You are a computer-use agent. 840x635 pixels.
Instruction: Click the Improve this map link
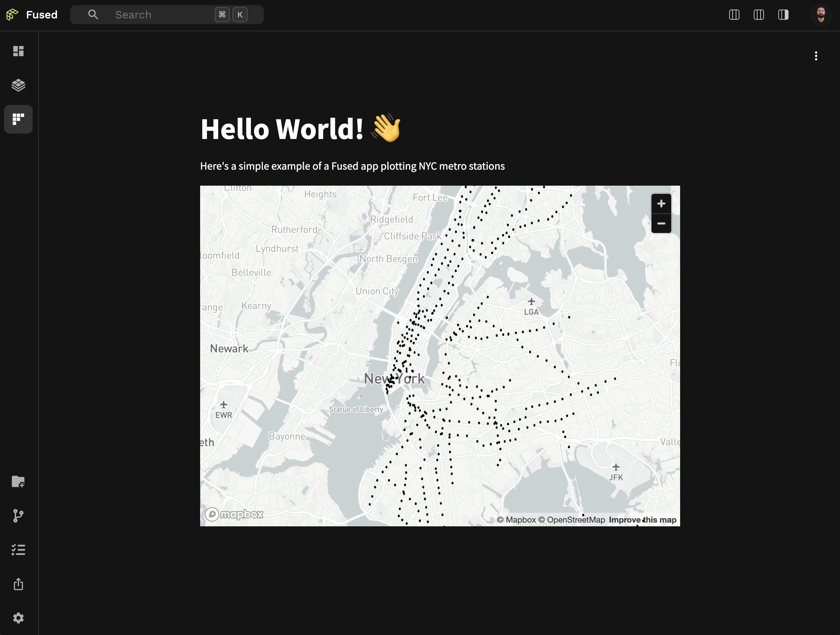pyautogui.click(x=642, y=520)
